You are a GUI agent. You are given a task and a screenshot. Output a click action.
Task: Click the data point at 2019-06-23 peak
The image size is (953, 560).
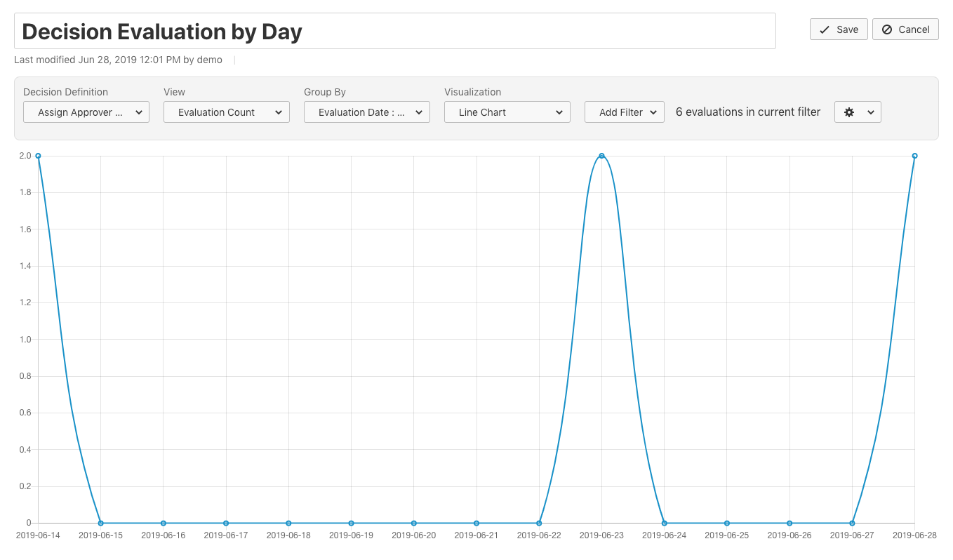601,156
